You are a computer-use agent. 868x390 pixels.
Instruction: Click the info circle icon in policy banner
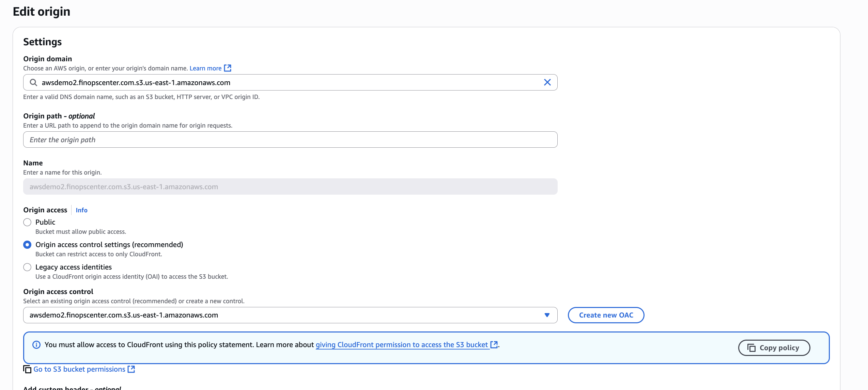(x=36, y=345)
